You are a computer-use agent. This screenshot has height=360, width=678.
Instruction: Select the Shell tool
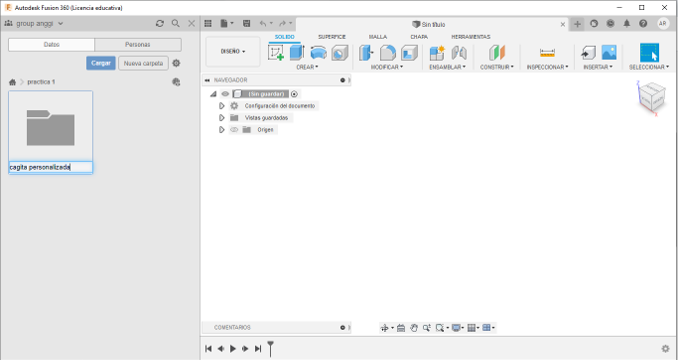click(409, 53)
